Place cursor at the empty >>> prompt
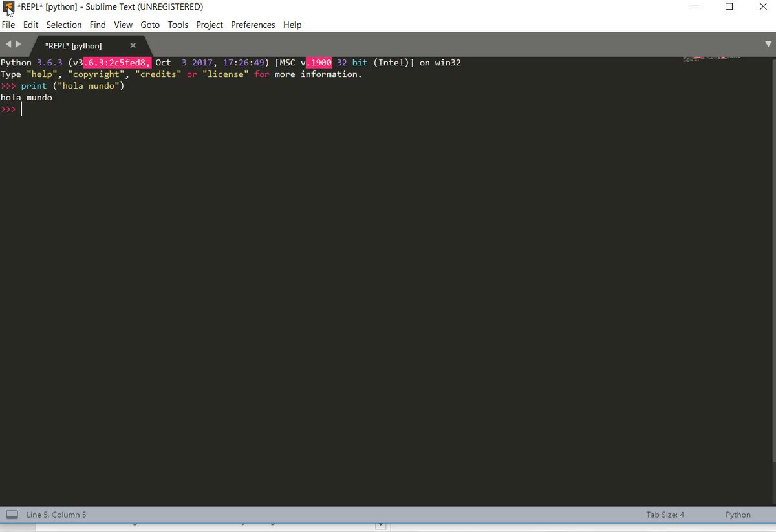Image resolution: width=776 pixels, height=532 pixels. pos(21,109)
